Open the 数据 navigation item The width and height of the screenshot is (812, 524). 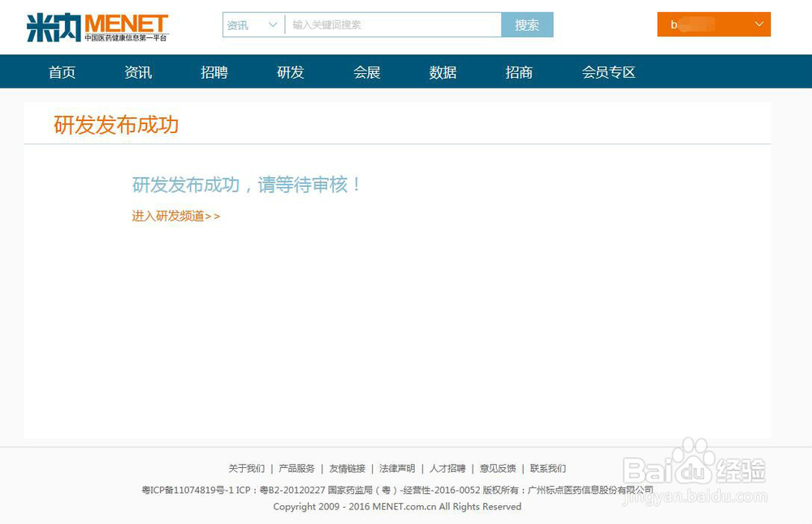pyautogui.click(x=443, y=72)
